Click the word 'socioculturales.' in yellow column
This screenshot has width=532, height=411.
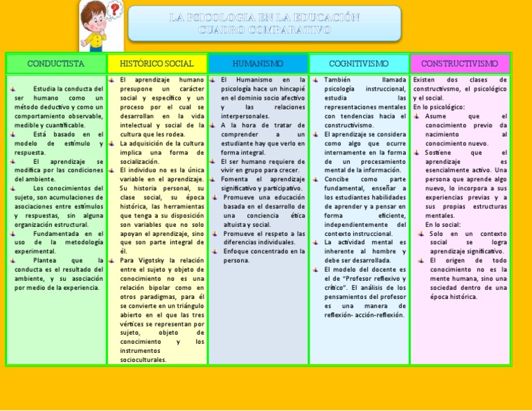(143, 360)
